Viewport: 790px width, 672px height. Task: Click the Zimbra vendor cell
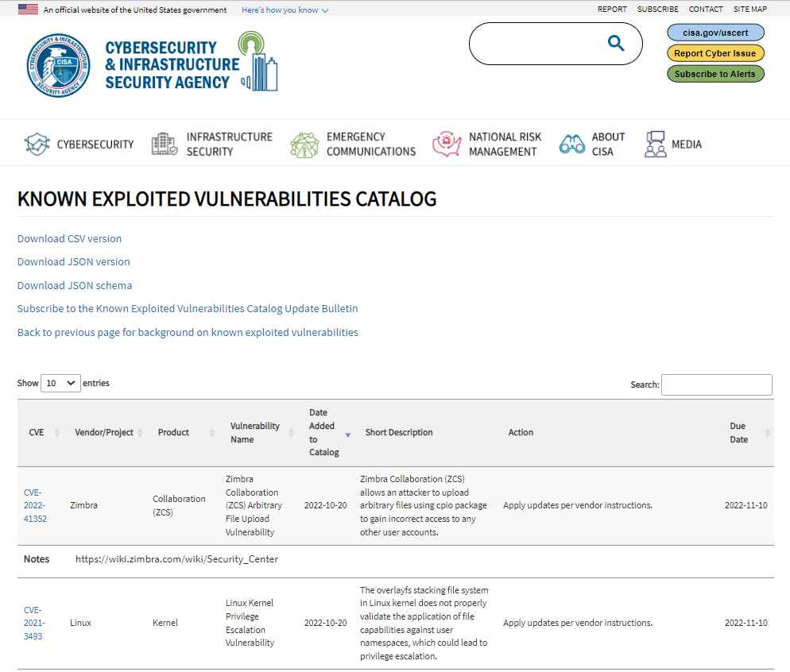coord(83,505)
